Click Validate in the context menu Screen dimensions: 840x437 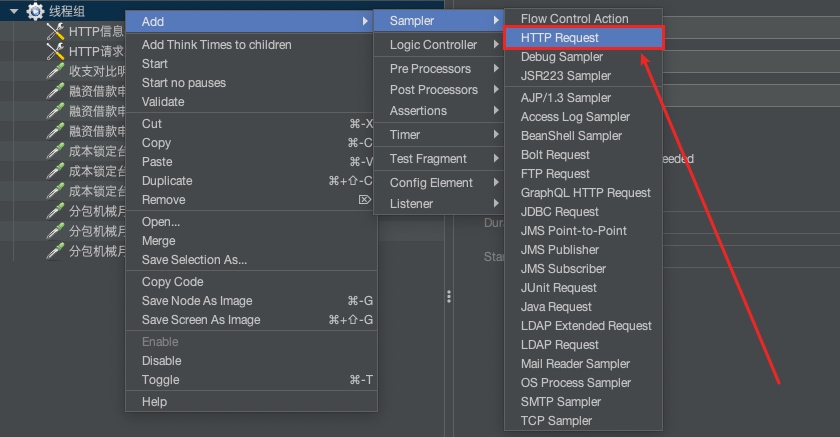pyautogui.click(x=163, y=102)
